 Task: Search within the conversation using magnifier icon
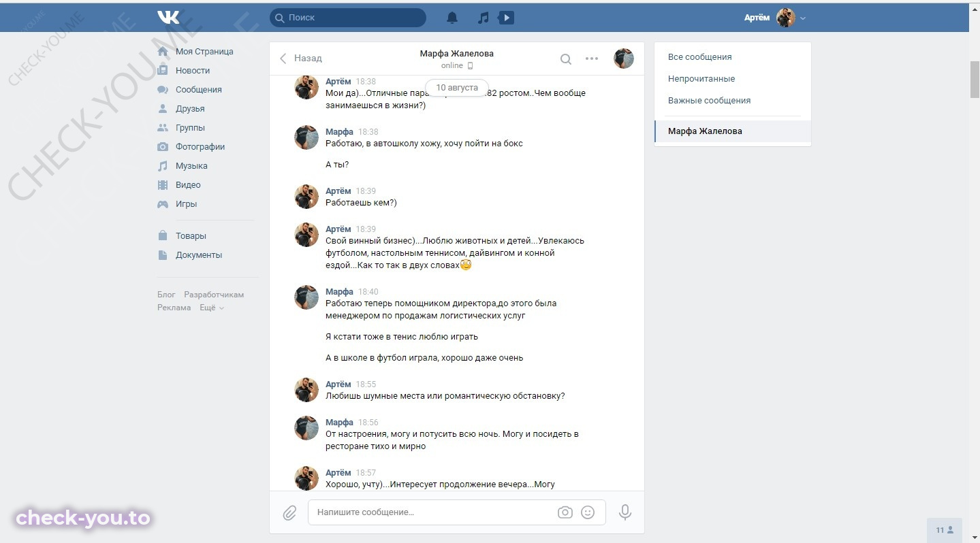(566, 59)
